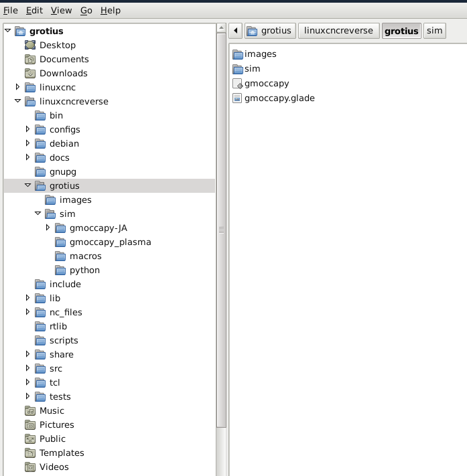The height and width of the screenshot is (476, 467).
Task: Open the File menu
Action: tap(11, 10)
